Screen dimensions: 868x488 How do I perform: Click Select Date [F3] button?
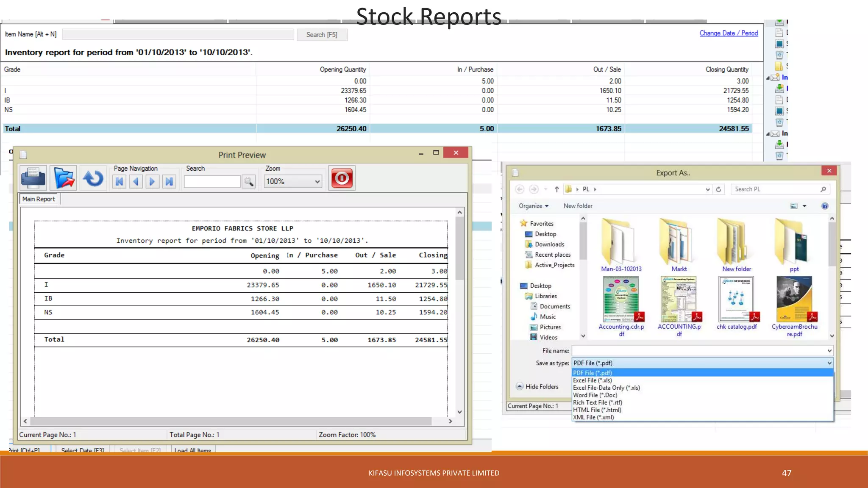83,450
